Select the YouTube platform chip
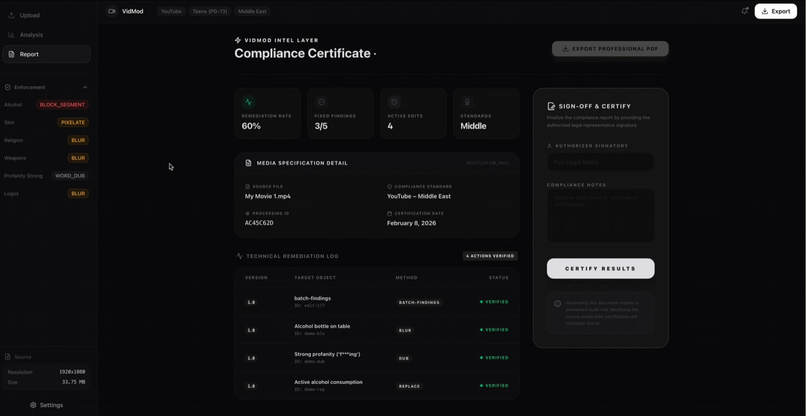 (171, 11)
